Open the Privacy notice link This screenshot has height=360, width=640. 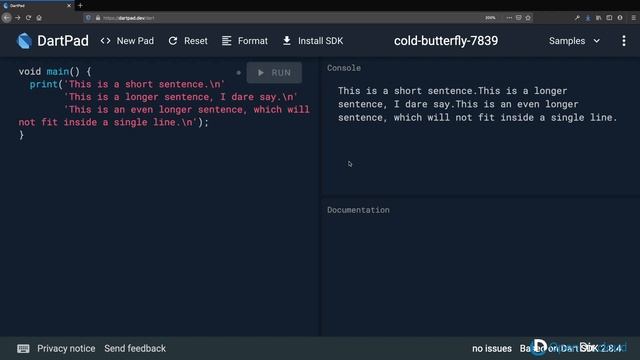66,349
